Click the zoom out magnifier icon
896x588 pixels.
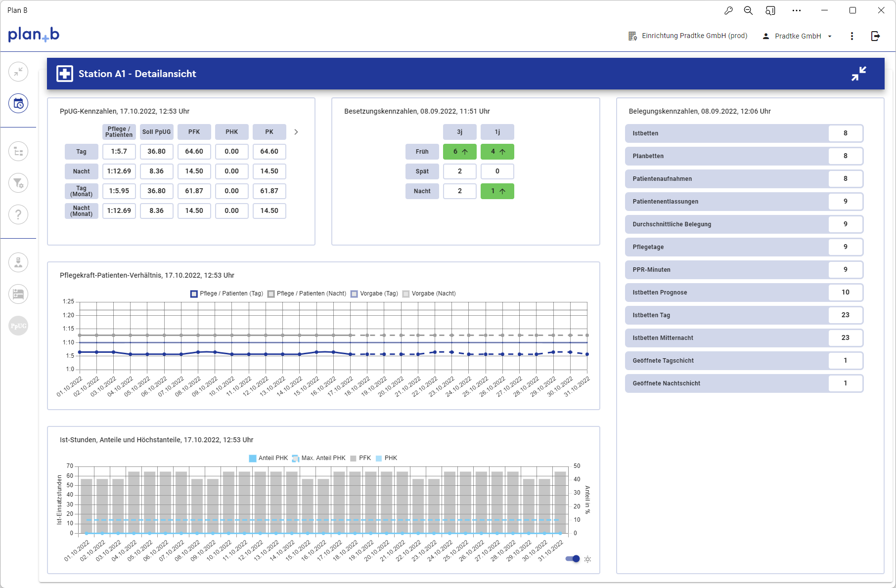(x=748, y=10)
